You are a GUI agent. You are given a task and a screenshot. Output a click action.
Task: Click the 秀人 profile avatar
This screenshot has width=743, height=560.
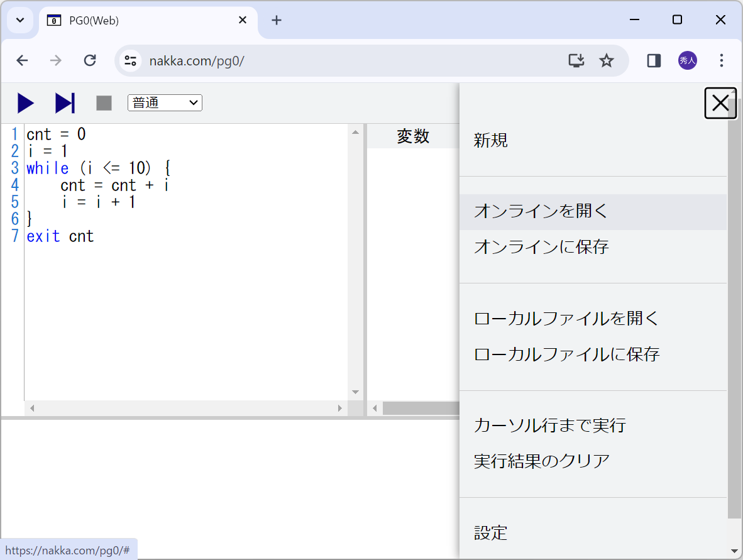(687, 60)
